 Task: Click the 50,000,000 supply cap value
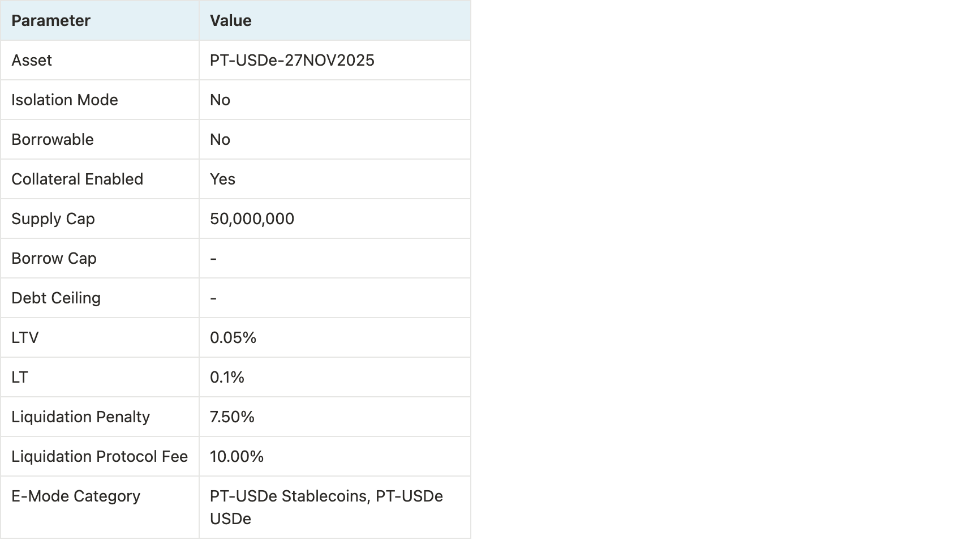(x=252, y=219)
